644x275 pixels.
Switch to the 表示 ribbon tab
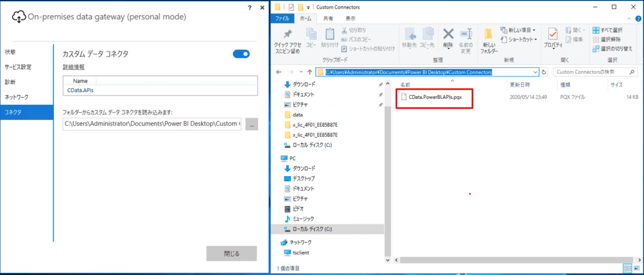[x=350, y=18]
